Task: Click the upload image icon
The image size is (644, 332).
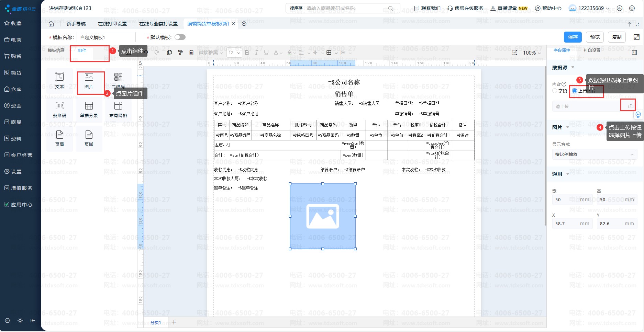Action: pyautogui.click(x=631, y=106)
